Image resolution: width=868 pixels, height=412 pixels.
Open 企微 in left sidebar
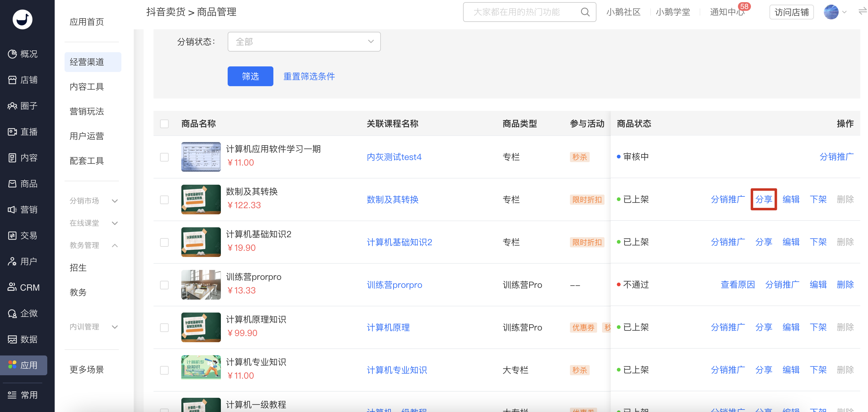(x=23, y=313)
